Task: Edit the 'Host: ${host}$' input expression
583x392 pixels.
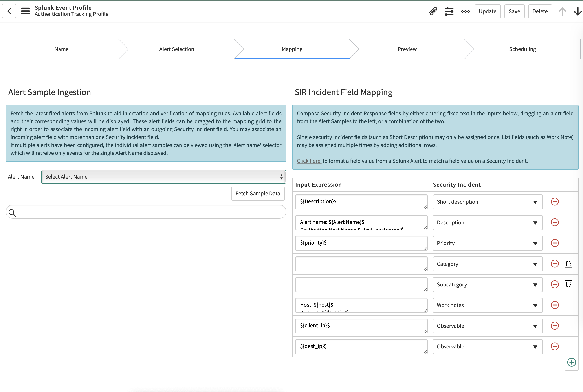Action: [x=361, y=306]
